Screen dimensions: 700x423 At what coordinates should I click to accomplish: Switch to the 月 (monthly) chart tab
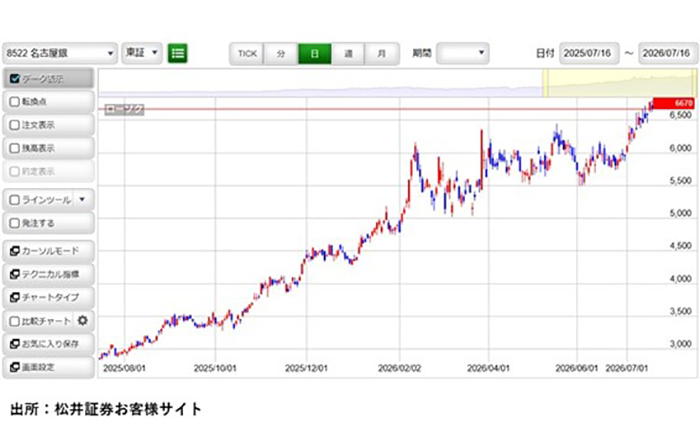pos(382,54)
